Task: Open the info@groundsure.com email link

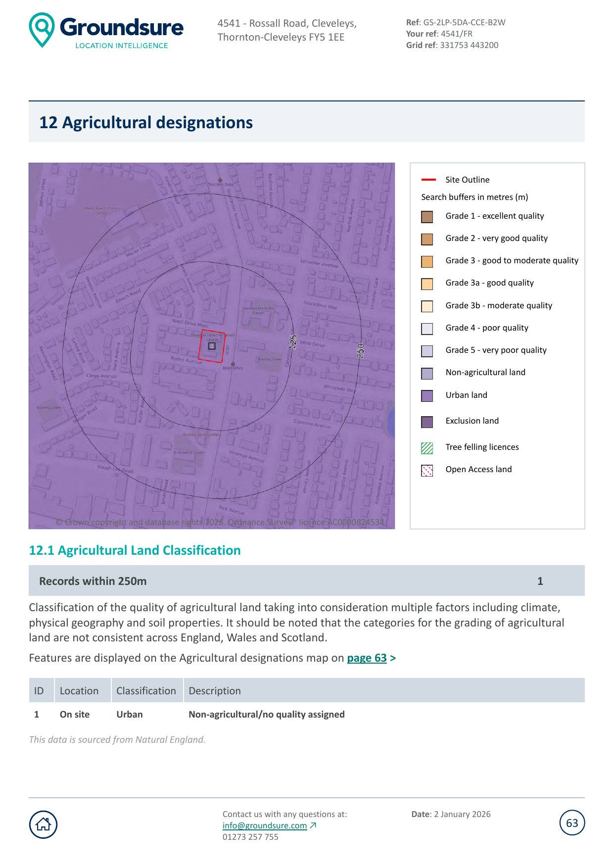Action: [x=265, y=825]
